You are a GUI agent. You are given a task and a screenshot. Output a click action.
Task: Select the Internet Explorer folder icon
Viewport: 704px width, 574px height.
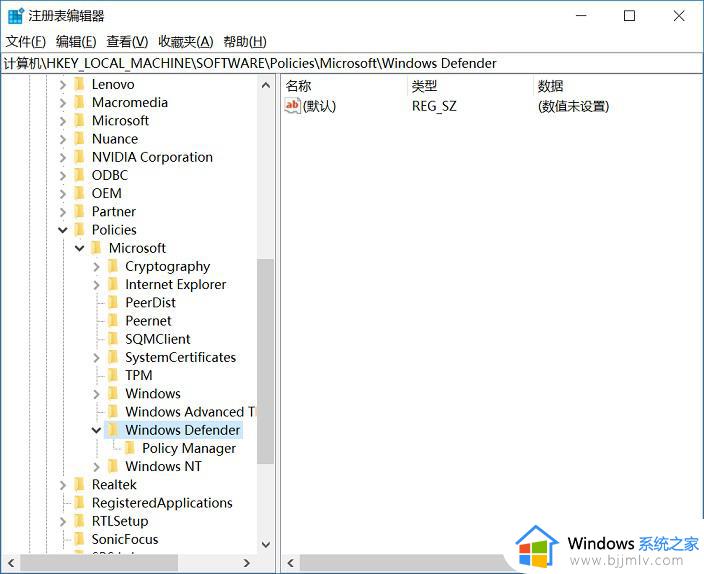[x=113, y=284]
